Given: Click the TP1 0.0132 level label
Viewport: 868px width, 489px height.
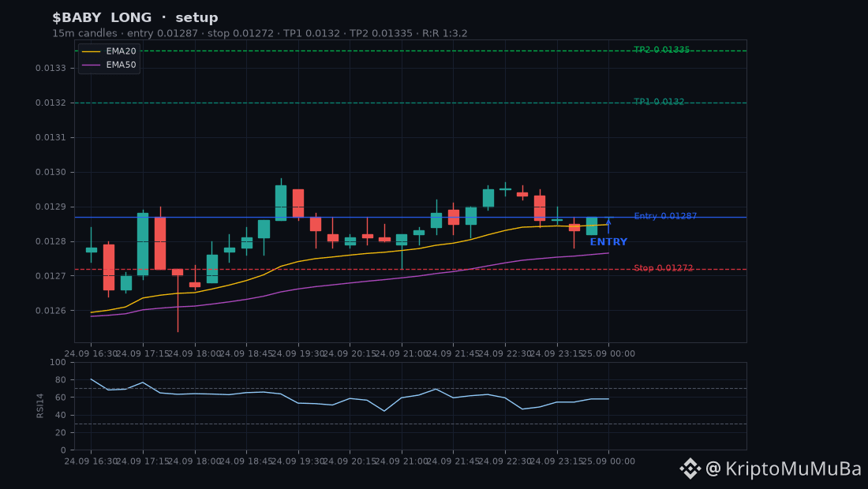Looking at the screenshot, I should (659, 102).
